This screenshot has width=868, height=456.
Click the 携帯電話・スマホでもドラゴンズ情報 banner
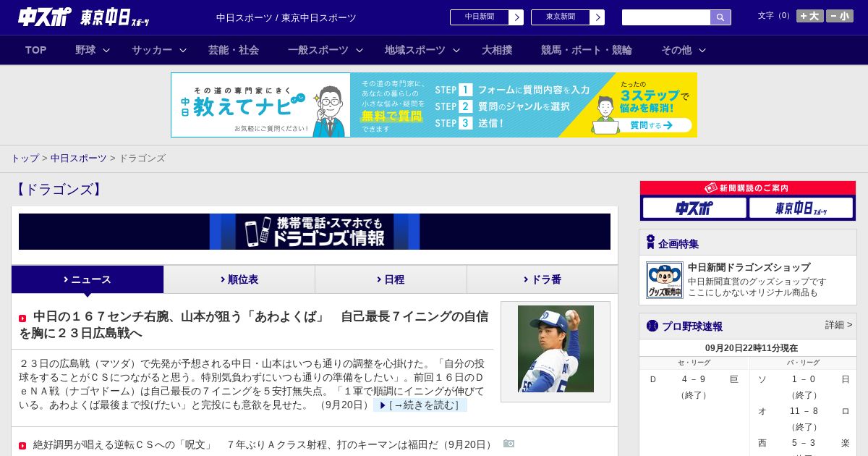click(315, 232)
